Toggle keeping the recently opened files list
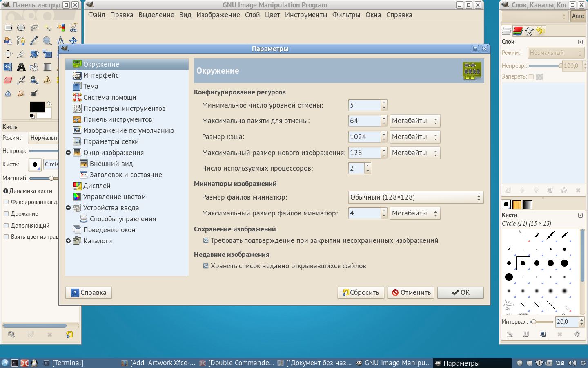 tap(206, 266)
